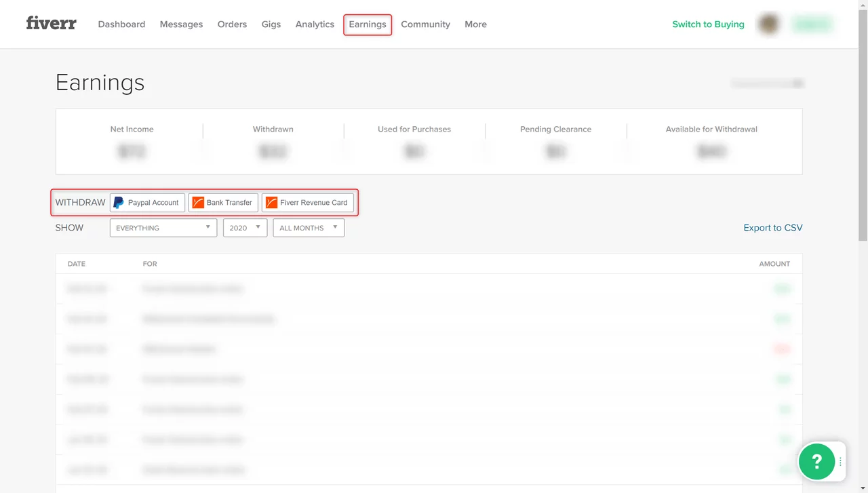
Task: Open the 2020 year dropdown
Action: (x=245, y=228)
